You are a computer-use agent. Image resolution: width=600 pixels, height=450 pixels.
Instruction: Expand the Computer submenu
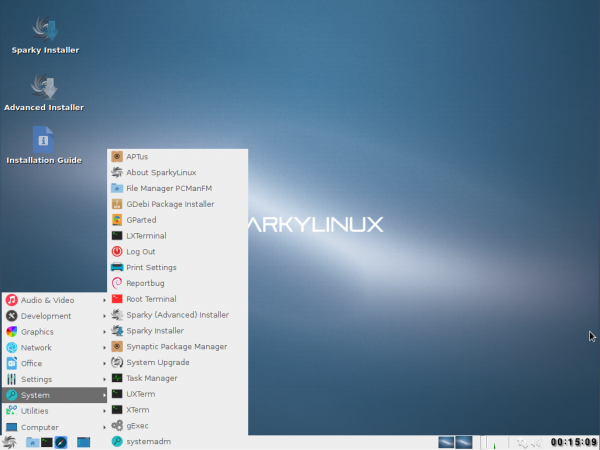(55, 427)
